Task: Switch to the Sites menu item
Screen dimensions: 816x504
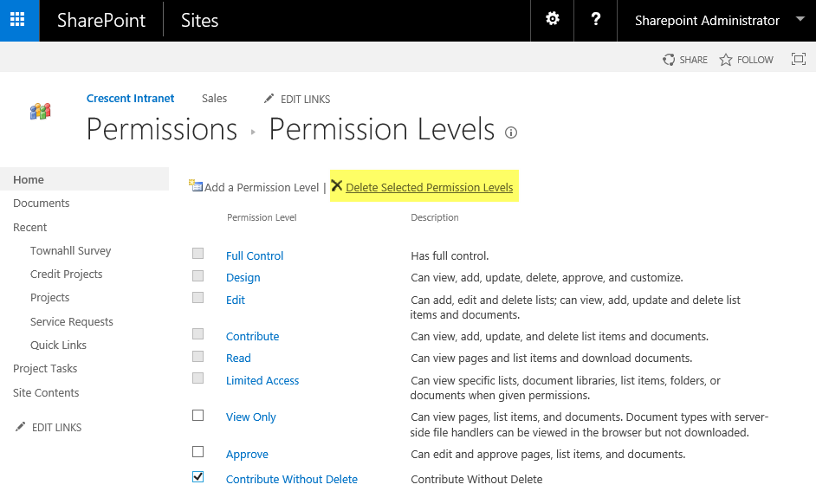Action: coord(199,20)
